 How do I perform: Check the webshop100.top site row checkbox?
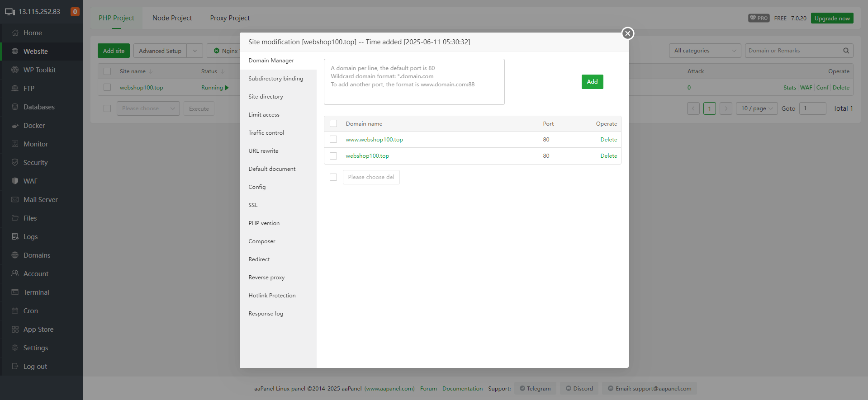coord(107,87)
